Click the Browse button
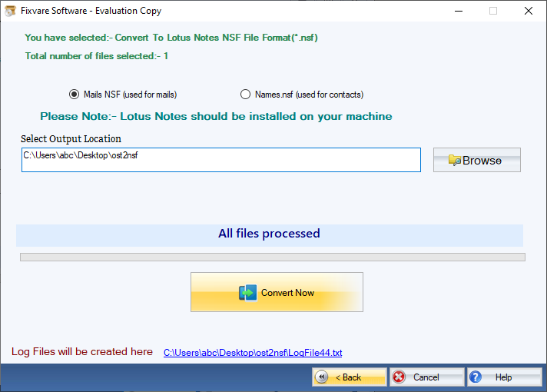The image size is (547, 392). pos(477,160)
